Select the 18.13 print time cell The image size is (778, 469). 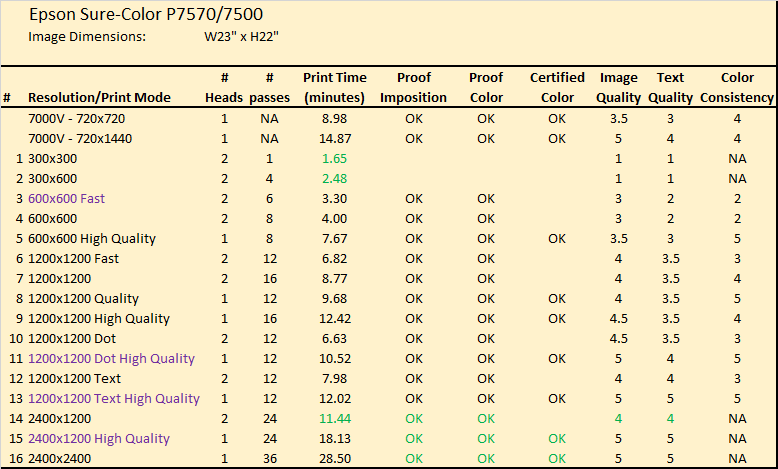tap(335, 439)
